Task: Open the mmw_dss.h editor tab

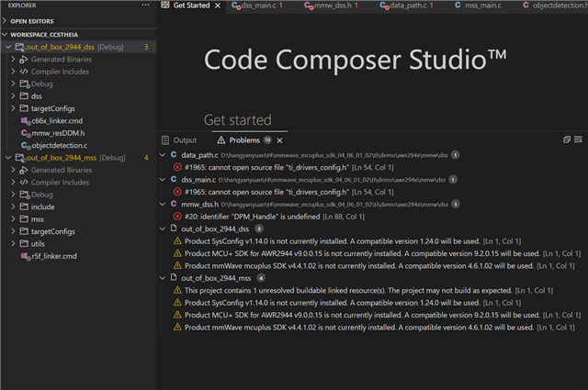Action: 331,6
